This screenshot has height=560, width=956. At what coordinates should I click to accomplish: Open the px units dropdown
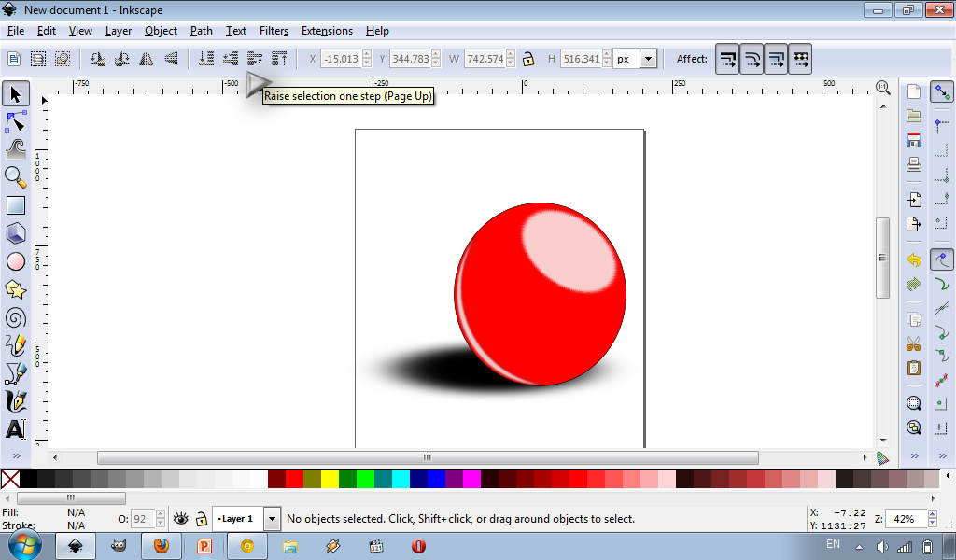pos(648,59)
